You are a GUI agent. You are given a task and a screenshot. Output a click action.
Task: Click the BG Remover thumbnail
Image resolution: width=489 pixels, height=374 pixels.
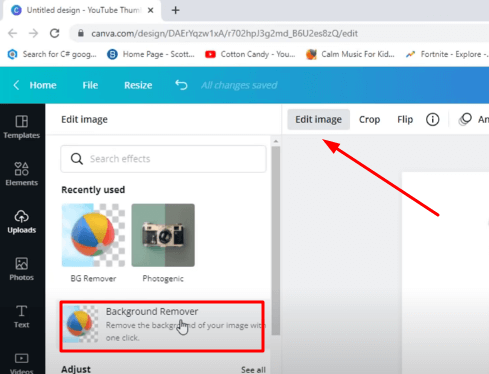(x=93, y=235)
